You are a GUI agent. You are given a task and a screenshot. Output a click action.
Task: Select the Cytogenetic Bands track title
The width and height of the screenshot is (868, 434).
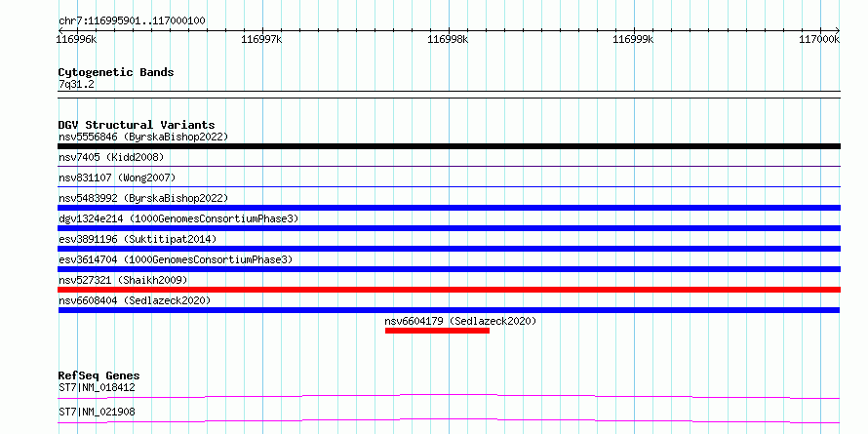point(116,72)
